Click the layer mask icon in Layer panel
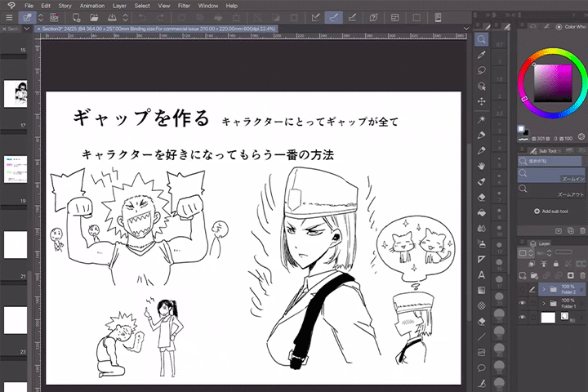This screenshot has height=392, width=588. click(570, 276)
